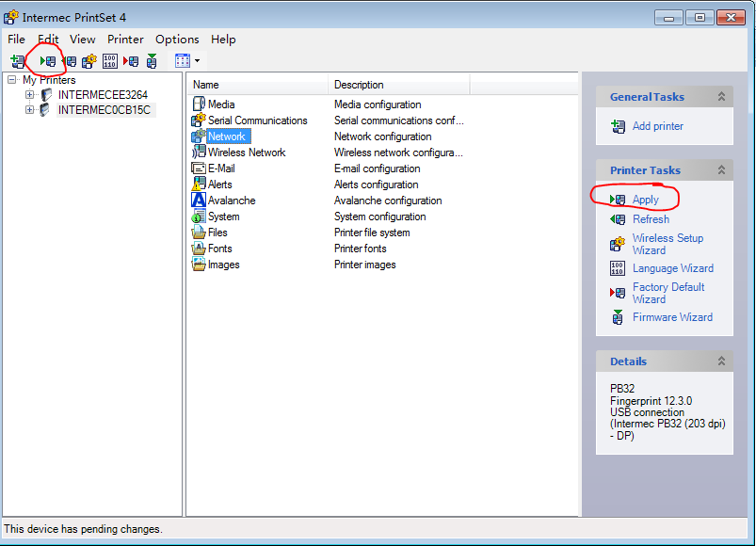The width and height of the screenshot is (756, 546).
Task: Click the Media configuration icon
Action: [x=199, y=104]
